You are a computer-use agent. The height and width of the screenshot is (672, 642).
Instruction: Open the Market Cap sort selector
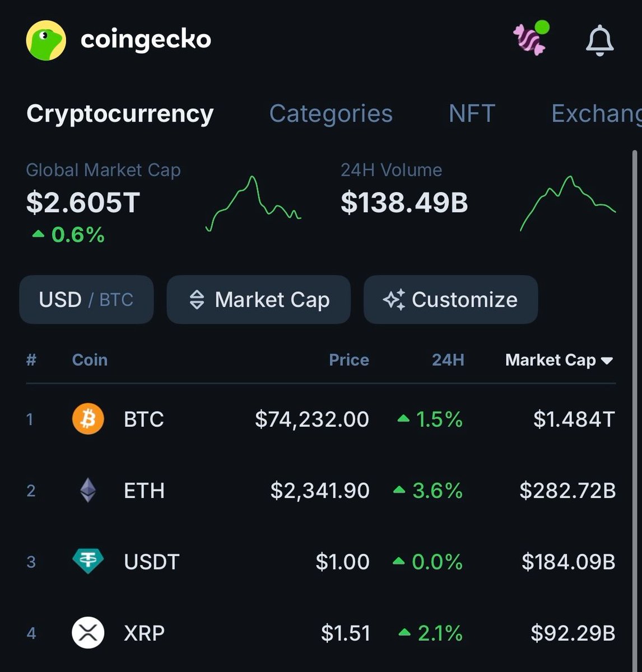pos(258,300)
